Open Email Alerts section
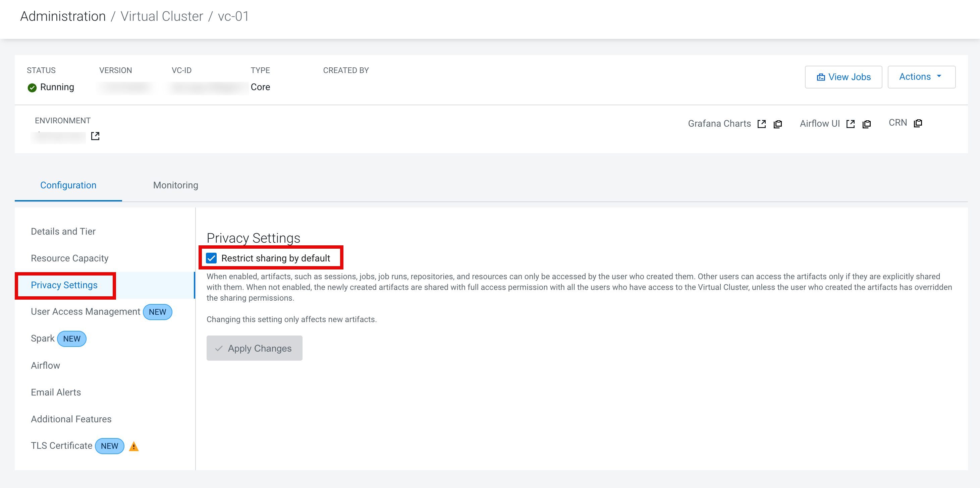The height and width of the screenshot is (488, 980). pos(56,392)
